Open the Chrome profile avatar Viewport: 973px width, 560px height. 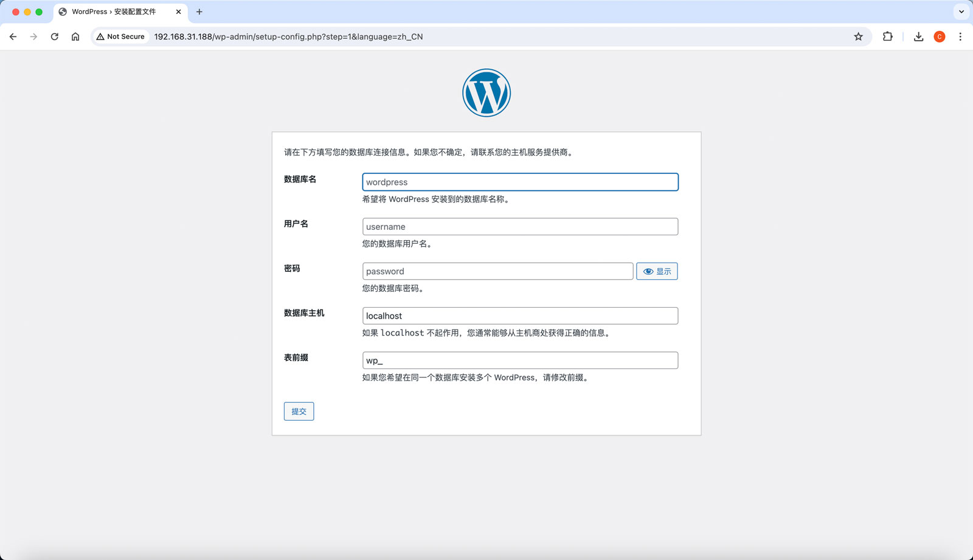(940, 36)
